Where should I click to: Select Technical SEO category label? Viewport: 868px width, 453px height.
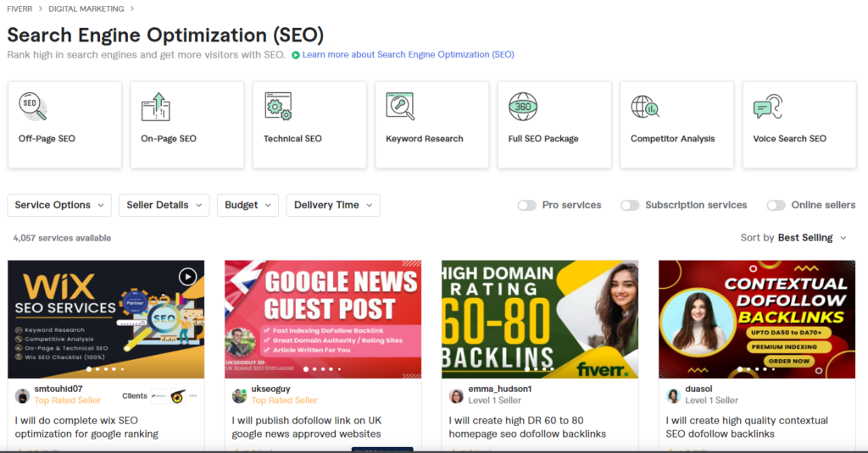(x=292, y=139)
